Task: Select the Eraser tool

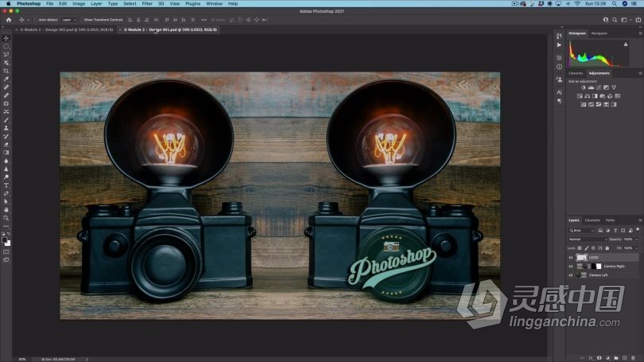Action: (x=6, y=145)
